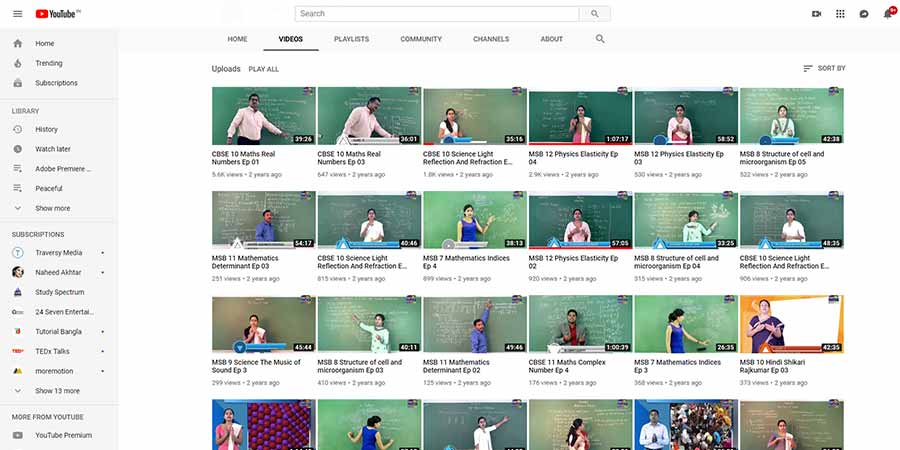Viewport: 900px width, 450px height.
Task: Select the VIDEOS channel tab
Action: pyautogui.click(x=290, y=39)
